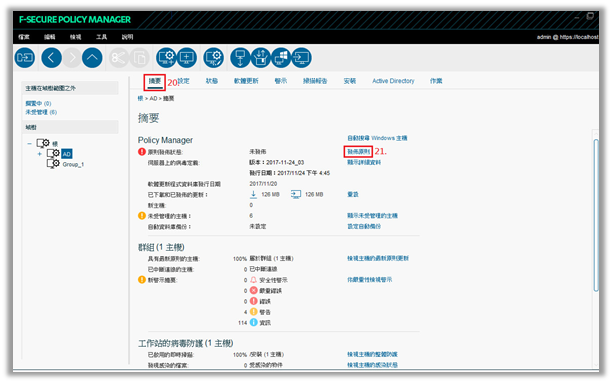Click the red policy status warning icon
The width and height of the screenshot is (612, 383).
pos(142,151)
